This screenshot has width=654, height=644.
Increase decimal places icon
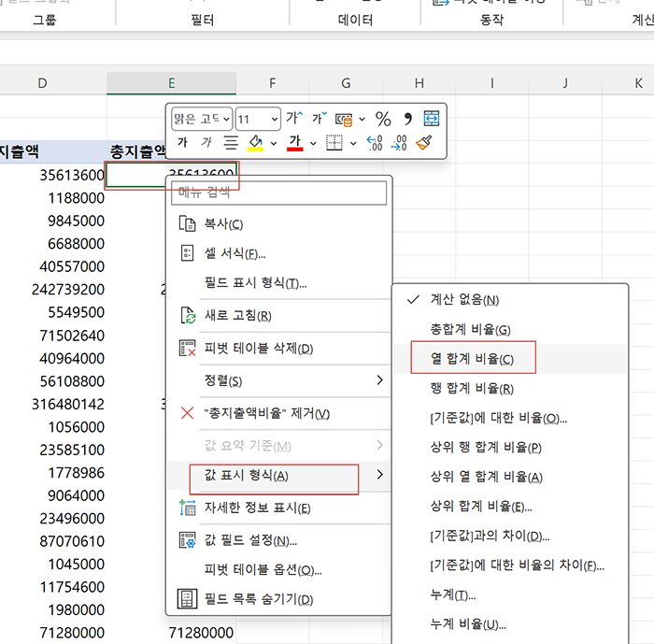(375, 143)
